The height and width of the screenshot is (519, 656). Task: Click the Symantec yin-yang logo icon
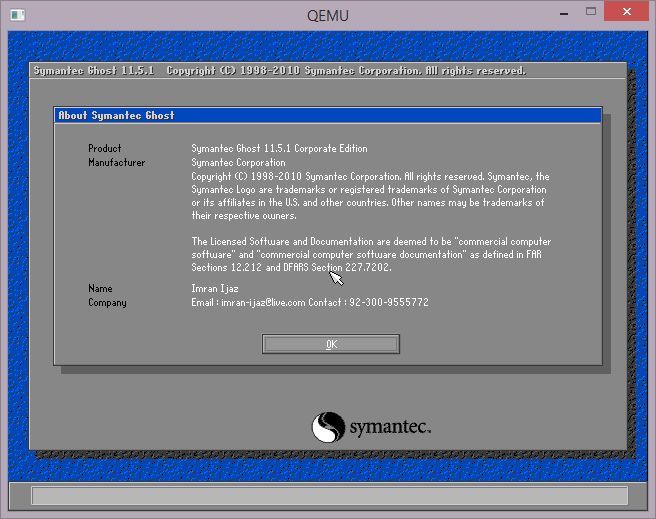click(328, 427)
